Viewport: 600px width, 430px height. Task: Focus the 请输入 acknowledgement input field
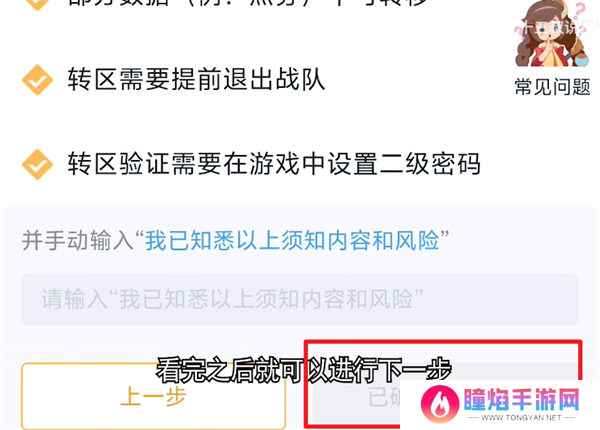(x=299, y=299)
